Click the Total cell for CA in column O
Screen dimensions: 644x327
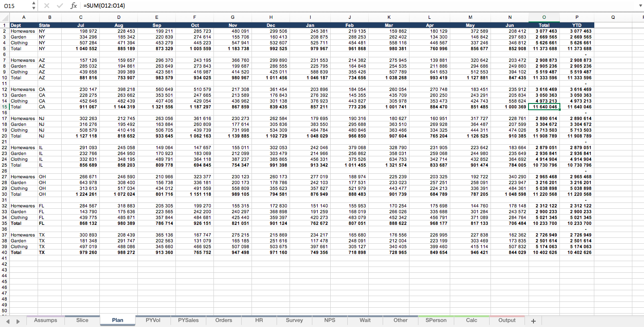[x=544, y=107]
